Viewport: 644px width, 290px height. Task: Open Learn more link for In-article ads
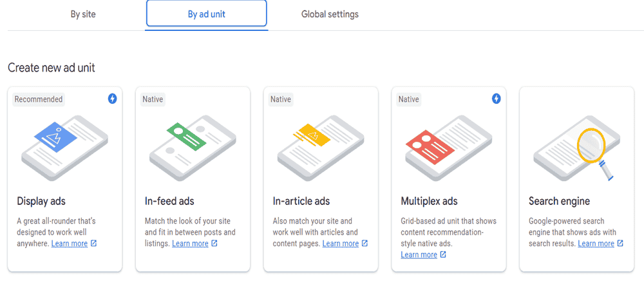(x=341, y=243)
